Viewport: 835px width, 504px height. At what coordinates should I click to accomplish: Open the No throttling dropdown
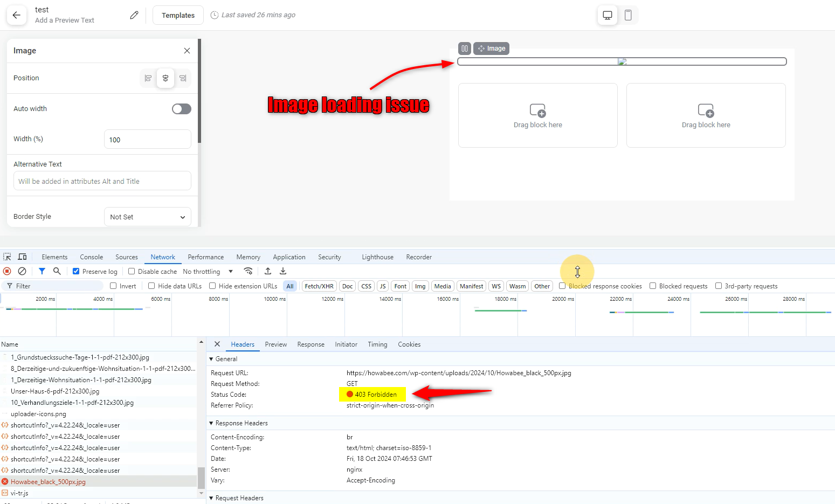point(208,272)
